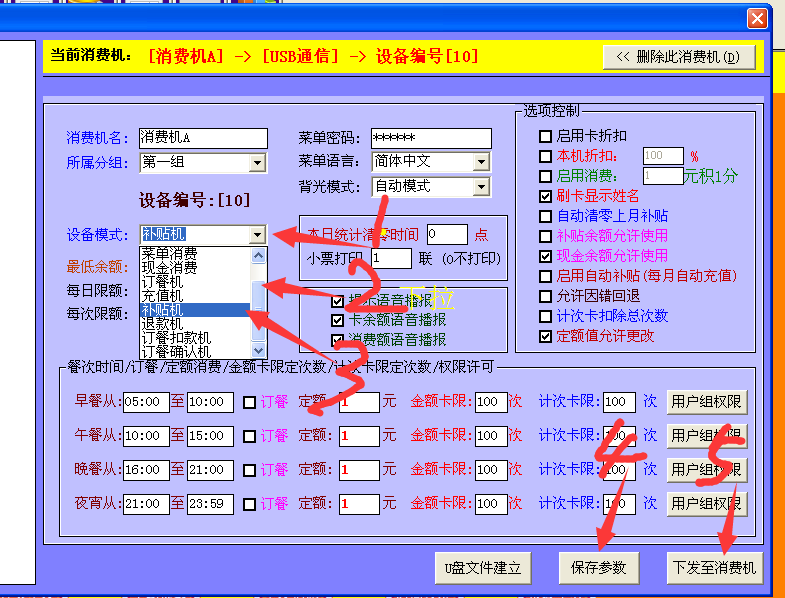Click the 消费机名 input field
Image resolution: width=785 pixels, height=598 pixels.
(203, 138)
